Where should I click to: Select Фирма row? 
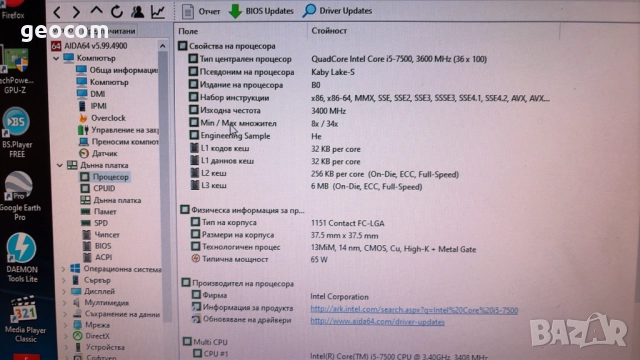[x=280, y=296]
